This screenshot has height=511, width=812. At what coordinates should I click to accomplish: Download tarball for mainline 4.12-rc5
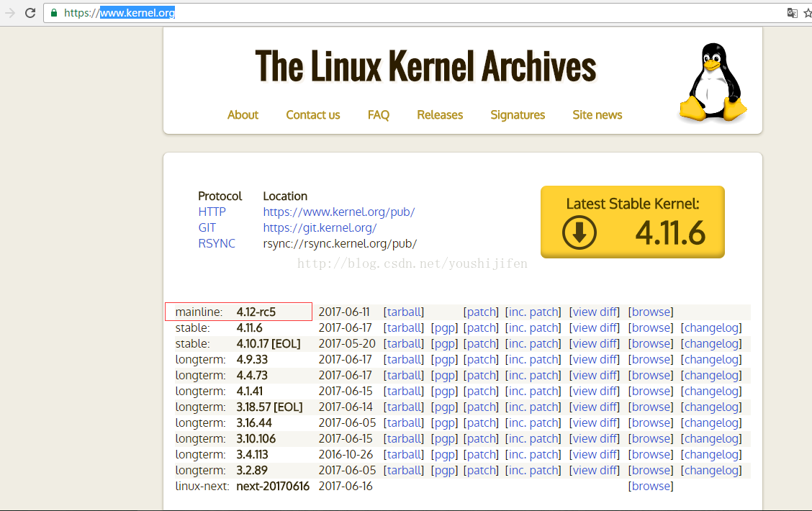click(x=404, y=312)
